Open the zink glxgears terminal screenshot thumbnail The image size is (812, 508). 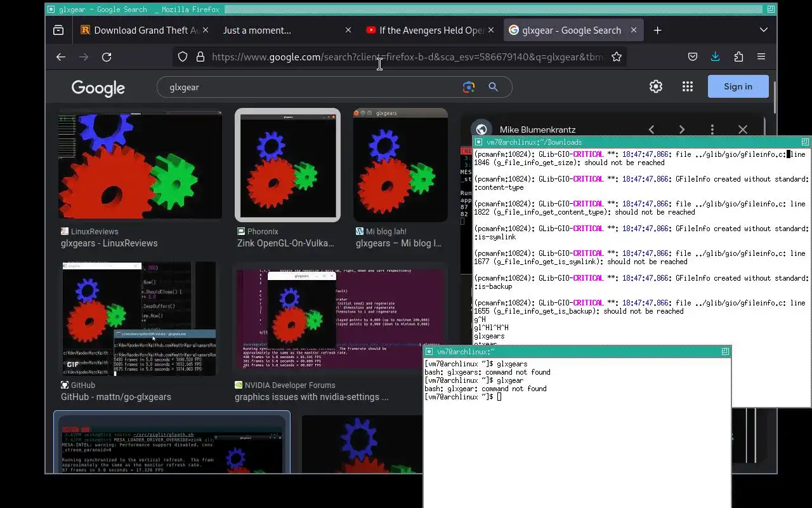coord(172,444)
